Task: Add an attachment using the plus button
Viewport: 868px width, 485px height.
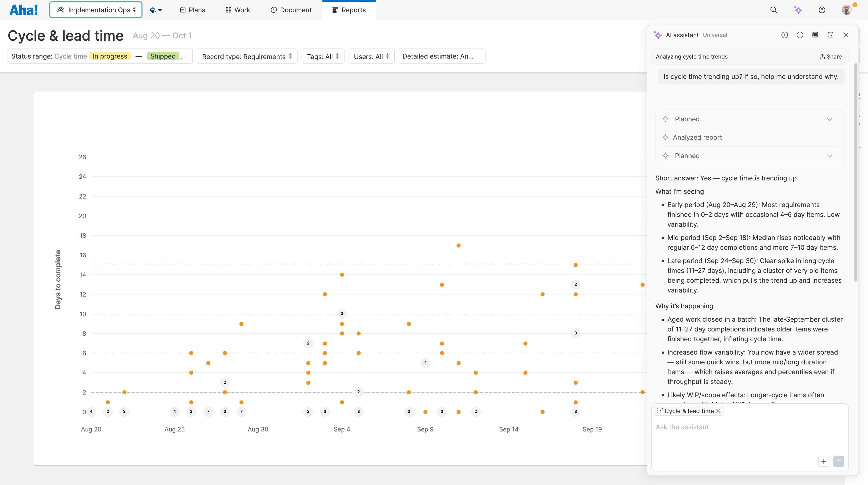Action: (x=824, y=461)
